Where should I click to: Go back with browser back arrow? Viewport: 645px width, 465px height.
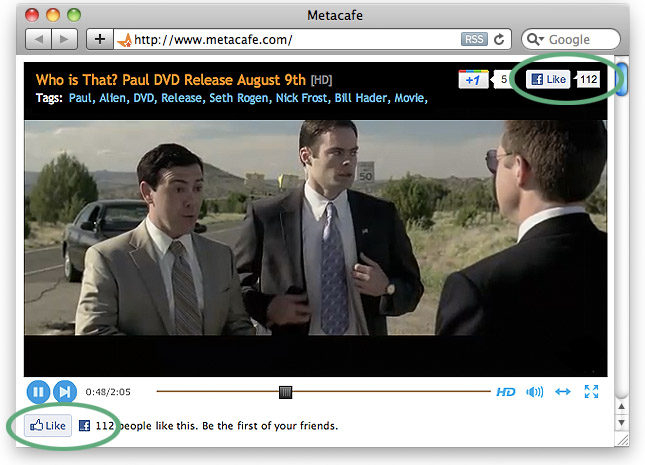coord(39,40)
